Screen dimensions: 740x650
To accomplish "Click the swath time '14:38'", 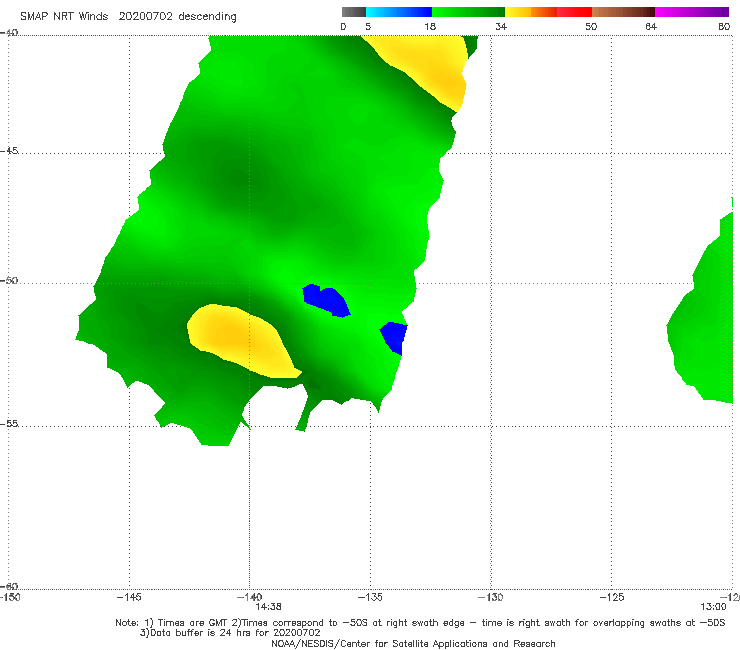I will click(x=269, y=607).
